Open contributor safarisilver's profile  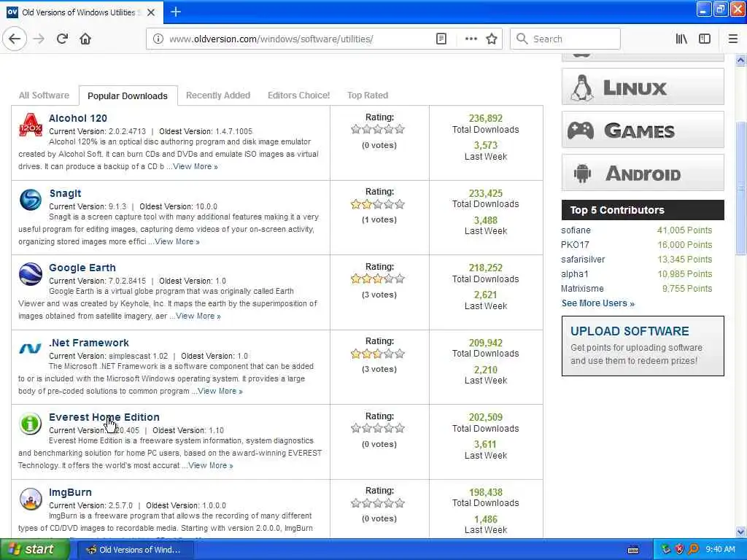(583, 260)
